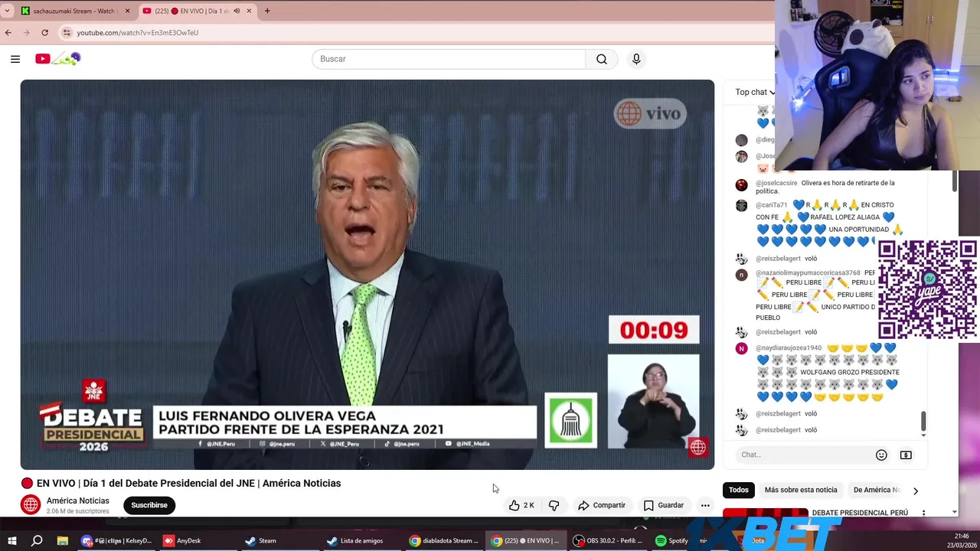Expand the Top chat dropdown
The image size is (980, 551).
[x=756, y=92]
